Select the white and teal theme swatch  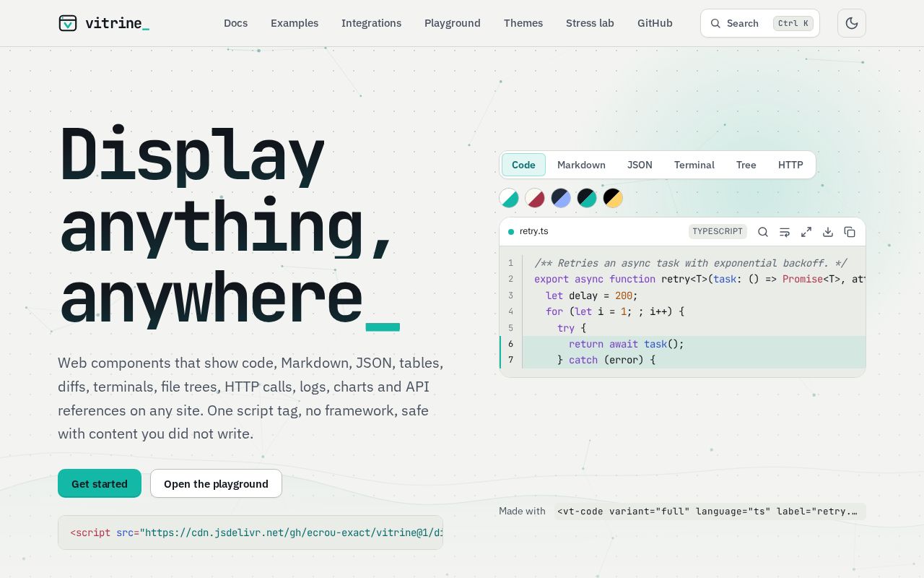point(509,198)
